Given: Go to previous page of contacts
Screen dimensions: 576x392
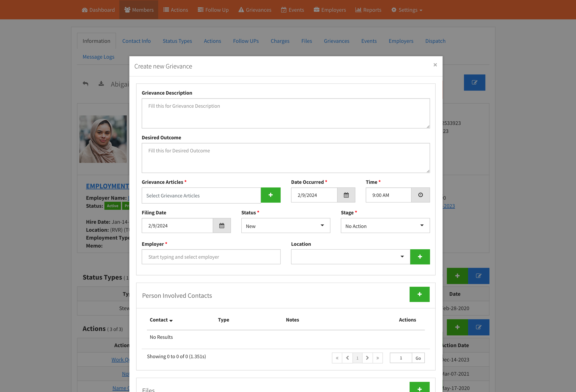Looking at the screenshot, I should [x=347, y=358].
